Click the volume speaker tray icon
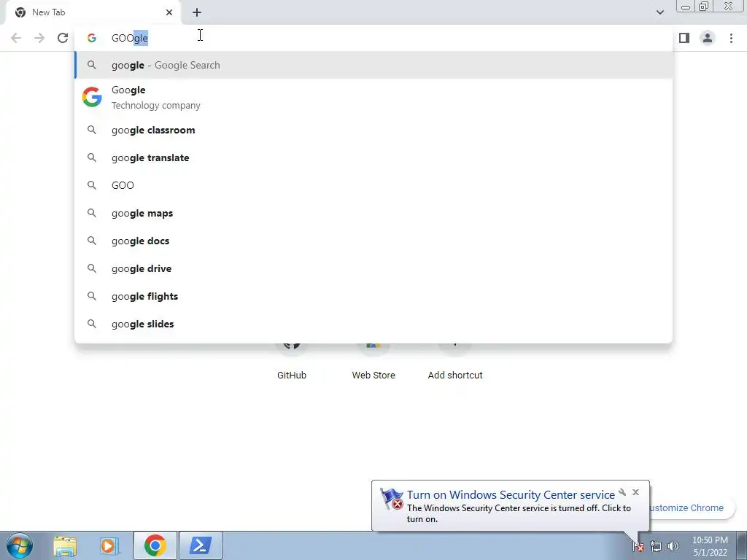 coord(673,546)
